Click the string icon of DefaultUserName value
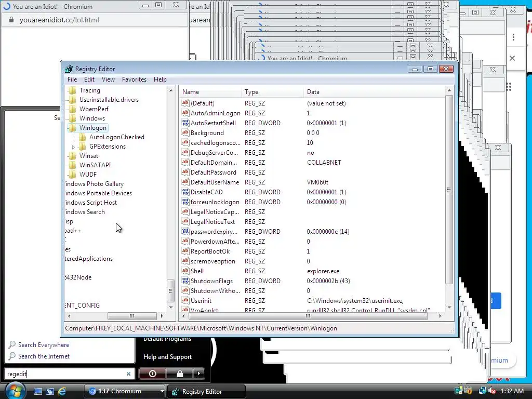The width and height of the screenshot is (532, 399). pyautogui.click(x=185, y=182)
